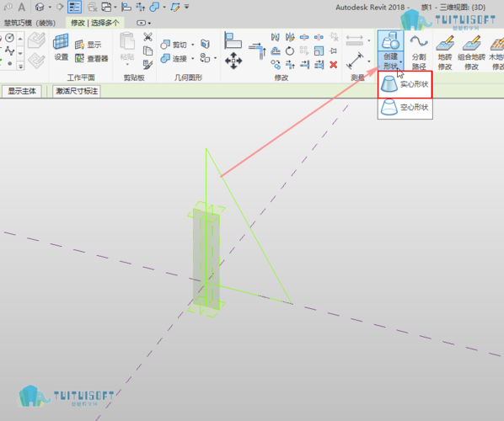Screen dimensions: 504x421
Task: Select Mirror - Pick Axis icon
Action: pos(276,37)
